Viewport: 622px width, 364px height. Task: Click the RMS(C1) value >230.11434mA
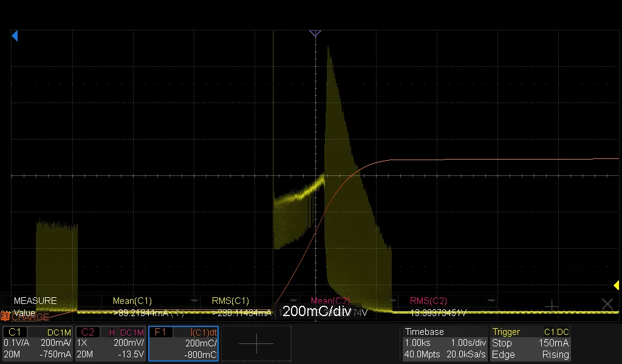[x=242, y=313]
